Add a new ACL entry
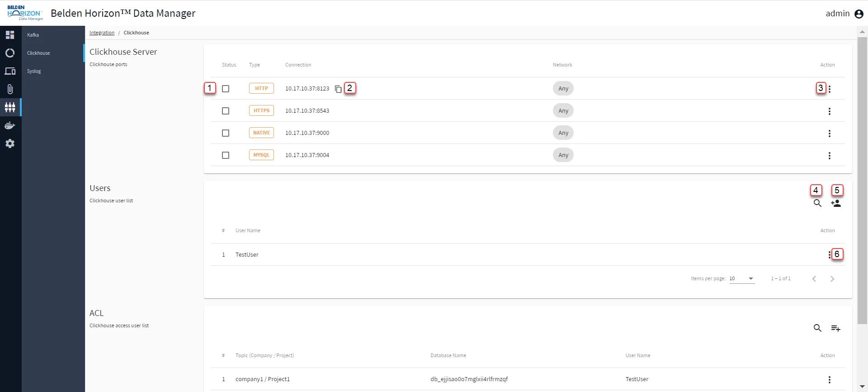Viewport: 868px width, 392px height. click(836, 328)
